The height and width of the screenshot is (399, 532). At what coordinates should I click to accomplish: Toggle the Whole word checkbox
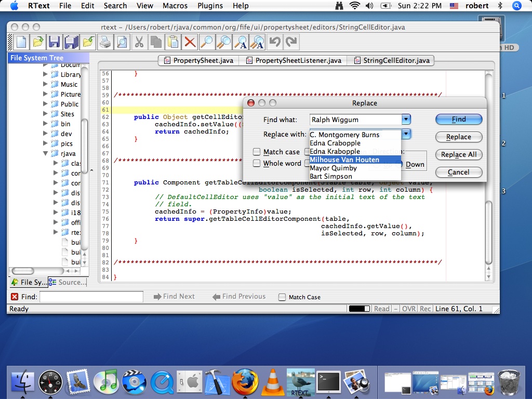click(257, 163)
